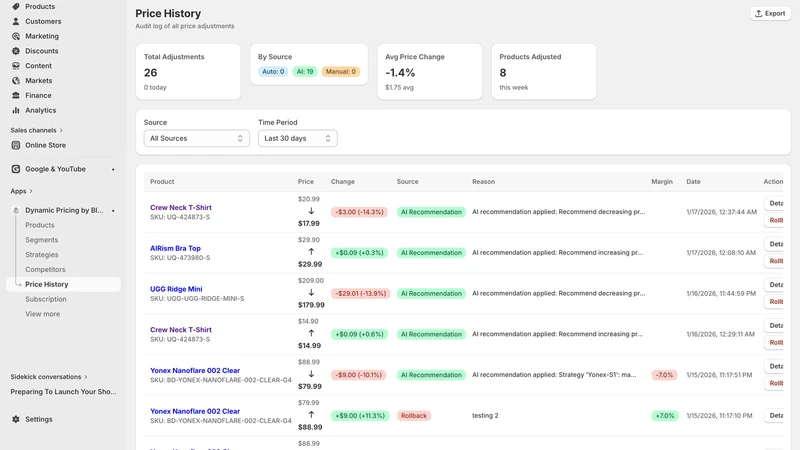The width and height of the screenshot is (800, 450).
Task: Click the 1/16/2026, 11:44:59 PM date
Action: (x=721, y=293)
